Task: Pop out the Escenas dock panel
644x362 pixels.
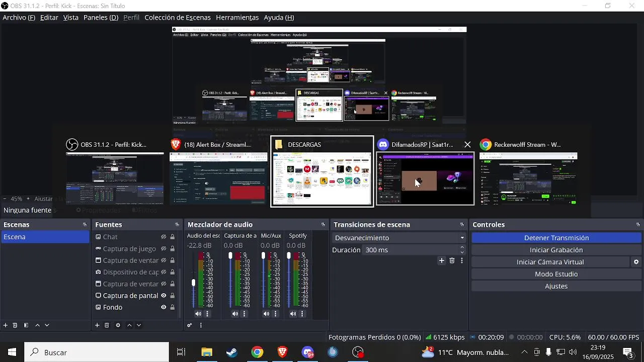Action: point(85,225)
